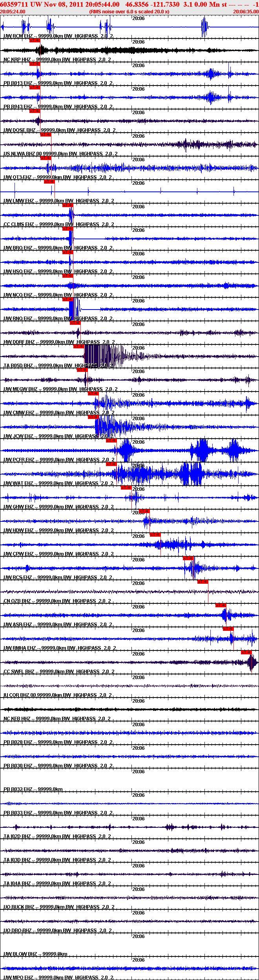
Task: Click the coordinates '46.8356 -121.7330'
Action: (153, 4)
